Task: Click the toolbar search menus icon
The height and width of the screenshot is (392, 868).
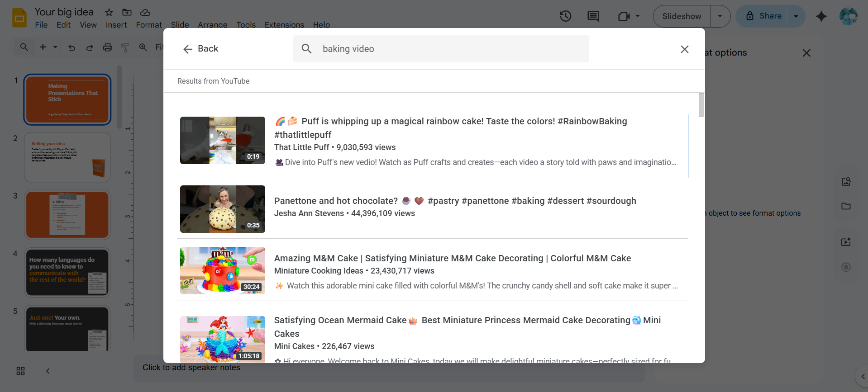Action: click(24, 47)
